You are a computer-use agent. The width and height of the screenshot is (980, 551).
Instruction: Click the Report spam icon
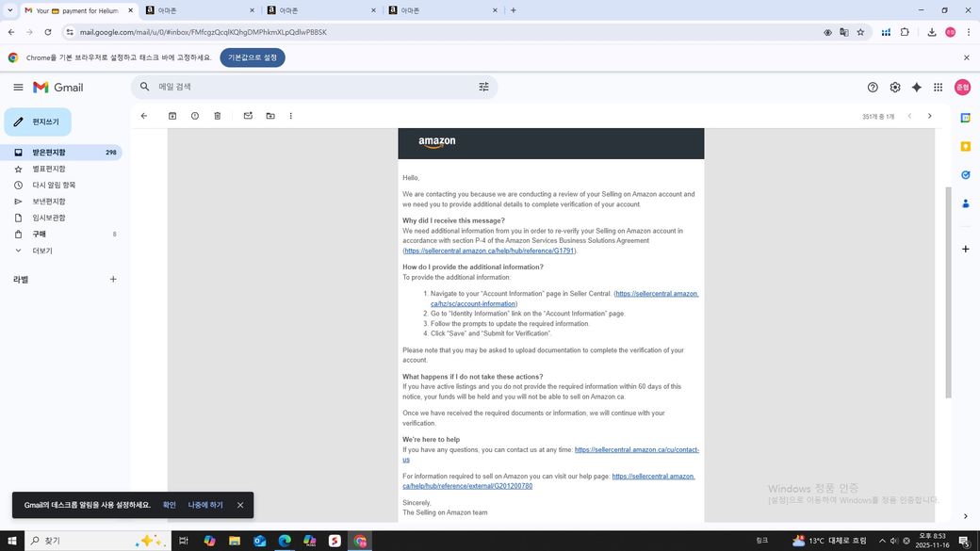tap(195, 116)
